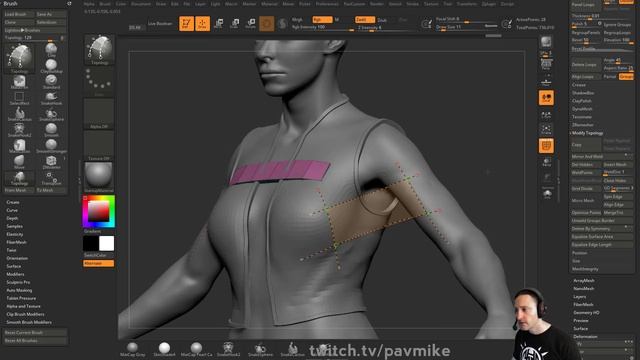Open the Alpha menu
The height and width of the screenshot is (360, 640).
pyautogui.click(x=89, y=4)
